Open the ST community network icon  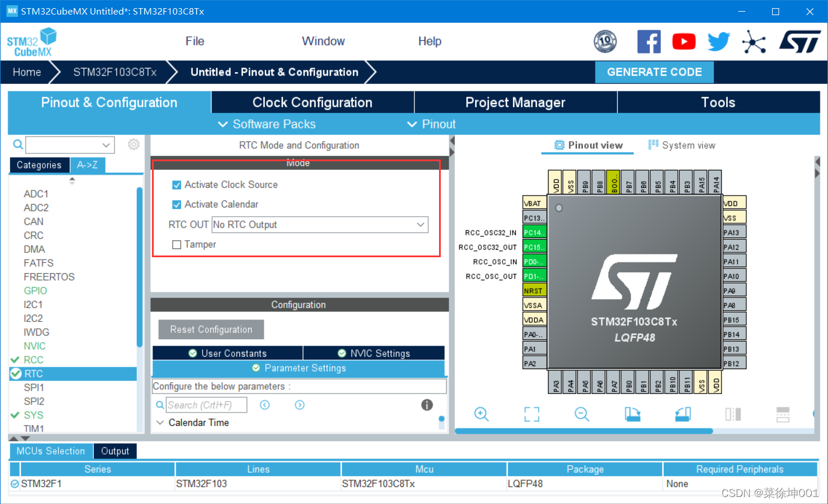tap(754, 41)
